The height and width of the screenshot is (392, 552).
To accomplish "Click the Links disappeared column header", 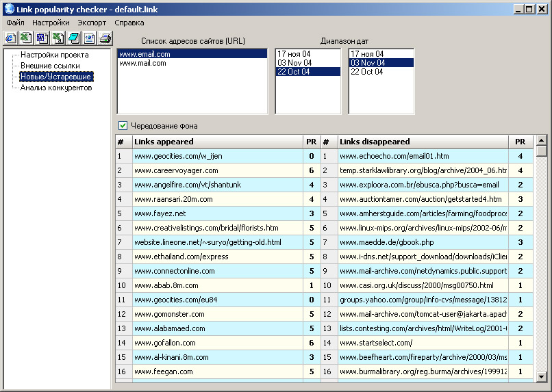I will click(423, 142).
